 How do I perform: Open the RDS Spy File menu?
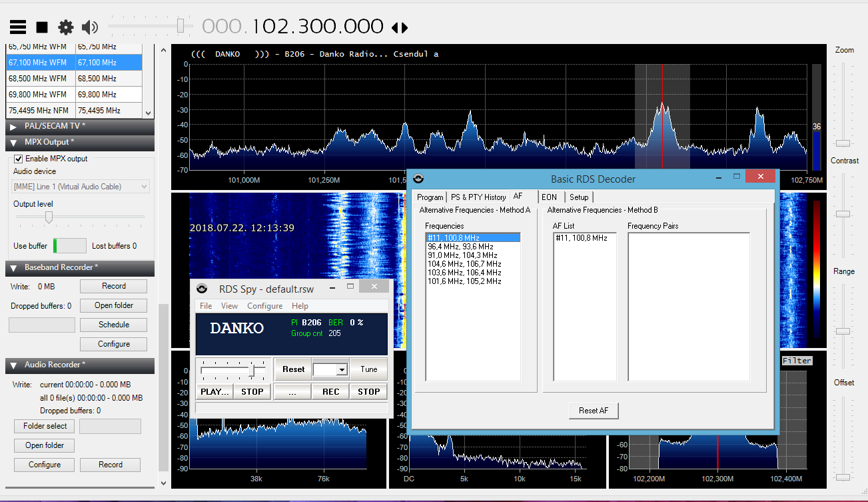(206, 305)
